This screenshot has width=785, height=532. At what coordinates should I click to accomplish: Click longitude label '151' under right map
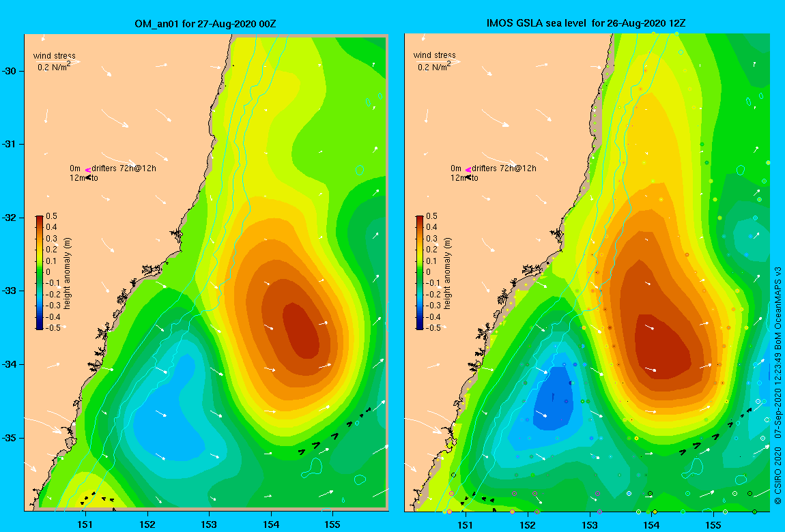tap(466, 524)
